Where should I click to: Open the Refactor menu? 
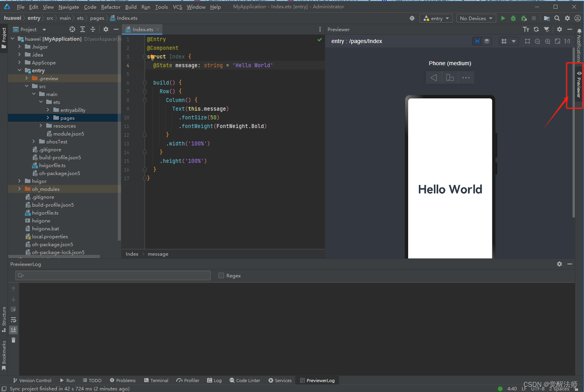(x=111, y=7)
